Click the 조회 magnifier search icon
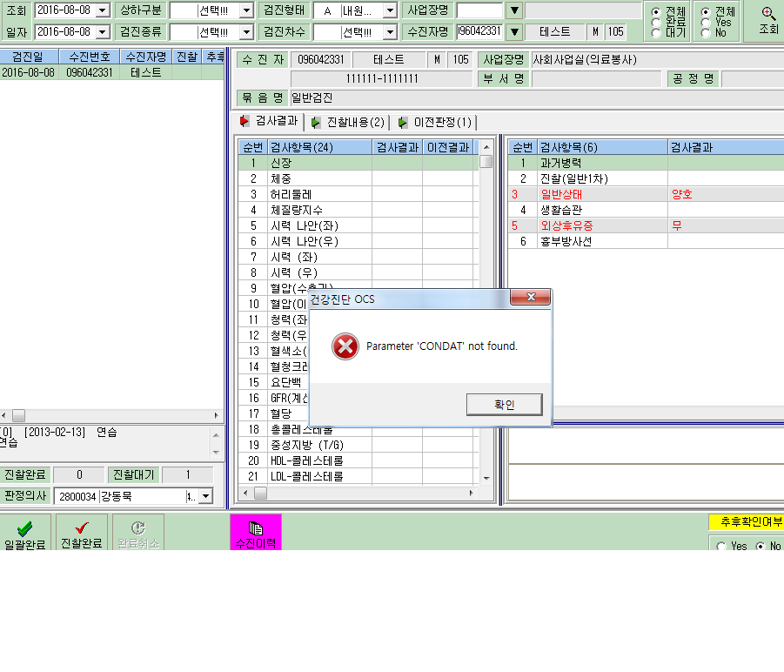This screenshot has width=784, height=672. point(768,14)
